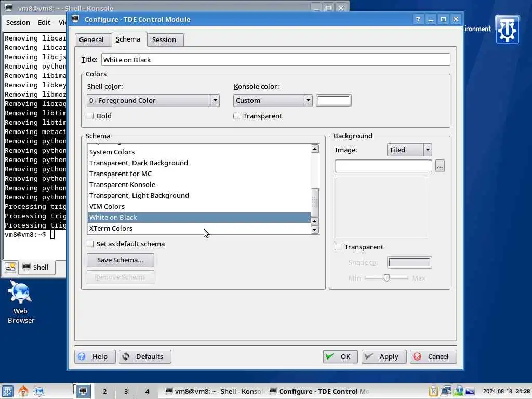Click the background image path field
The width and height of the screenshot is (532, 399).
[383, 166]
